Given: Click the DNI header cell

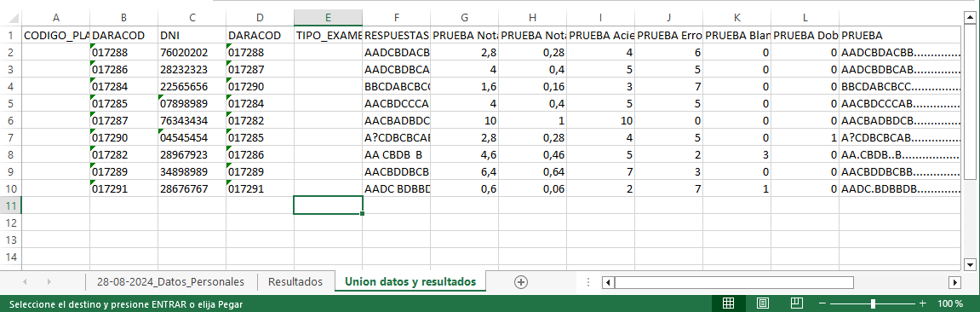Looking at the screenshot, I should coord(192,36).
